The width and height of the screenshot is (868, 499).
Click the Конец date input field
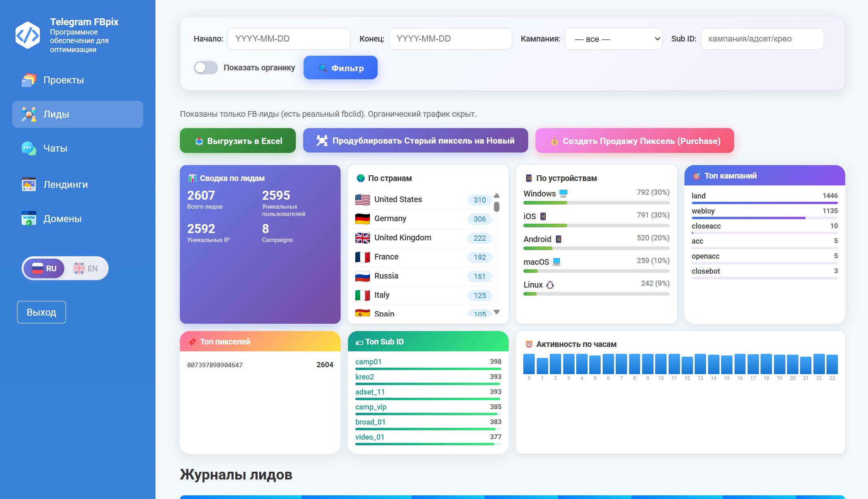[450, 39]
